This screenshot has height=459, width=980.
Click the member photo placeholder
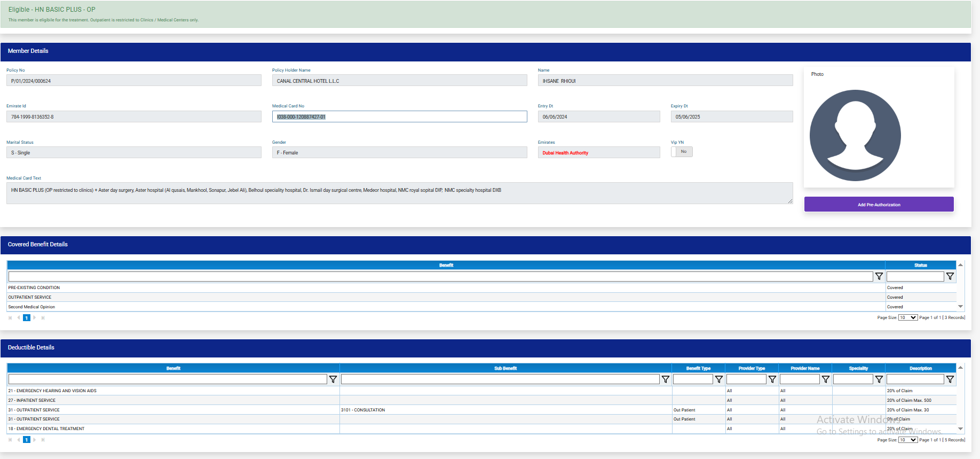[855, 135]
